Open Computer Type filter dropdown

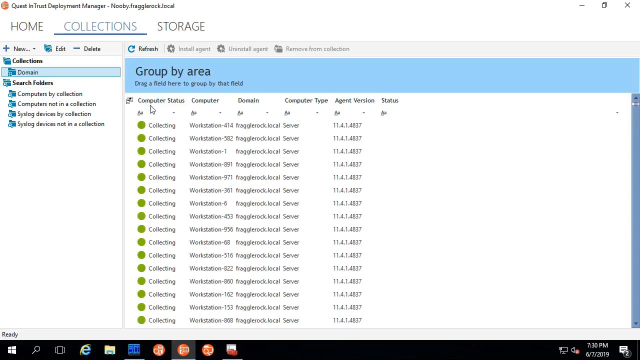click(317, 113)
